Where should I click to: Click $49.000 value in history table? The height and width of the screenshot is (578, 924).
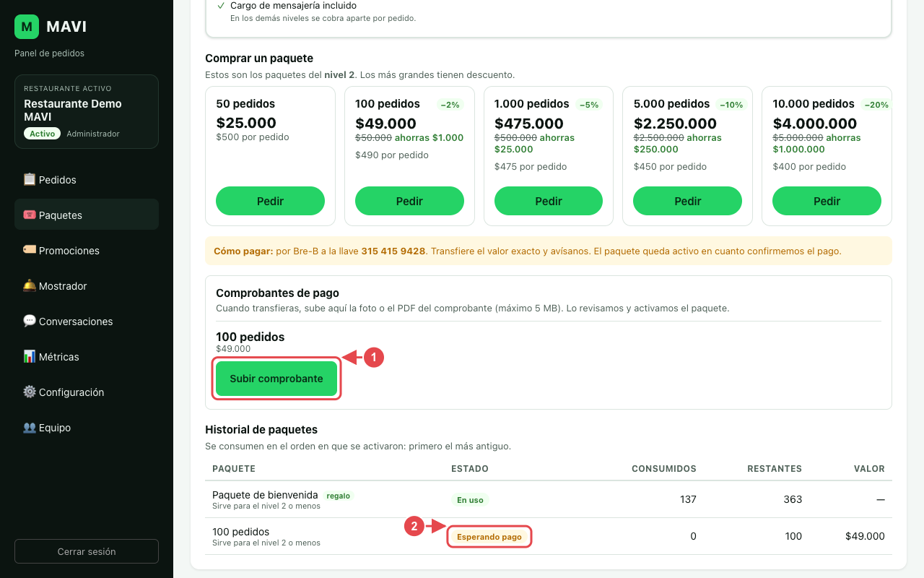point(865,536)
